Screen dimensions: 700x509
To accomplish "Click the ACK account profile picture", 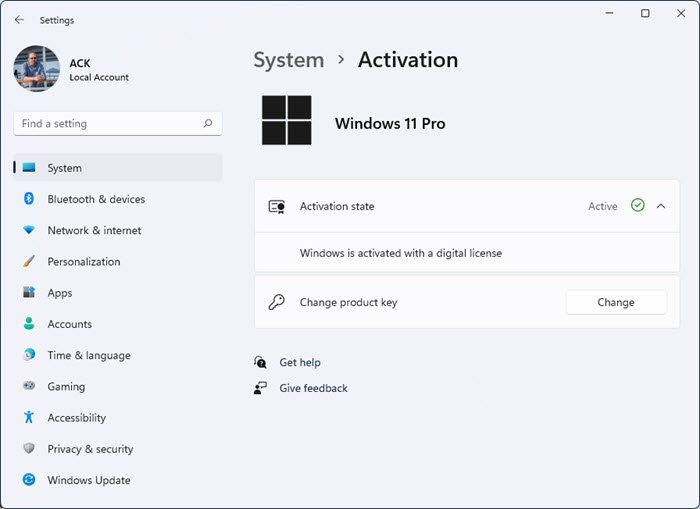I will coord(37,70).
